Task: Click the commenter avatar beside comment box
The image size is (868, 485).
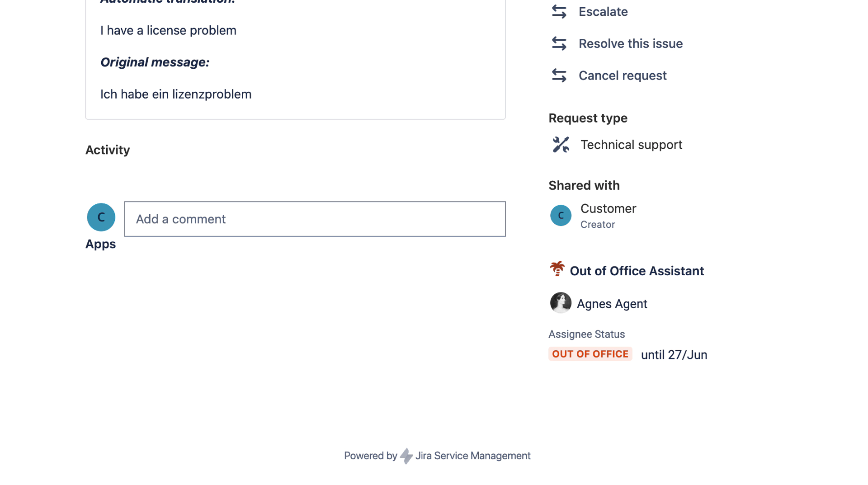Action: click(101, 217)
